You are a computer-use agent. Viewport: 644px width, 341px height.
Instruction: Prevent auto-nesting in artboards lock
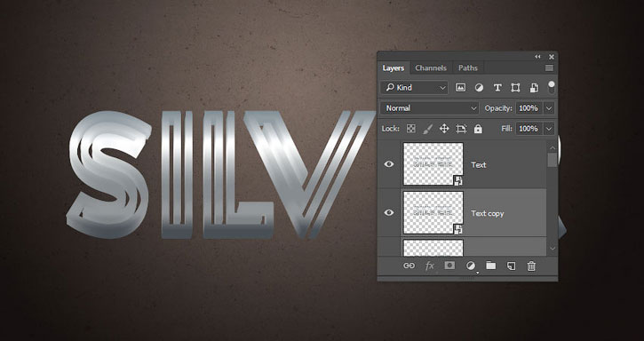[x=461, y=129]
